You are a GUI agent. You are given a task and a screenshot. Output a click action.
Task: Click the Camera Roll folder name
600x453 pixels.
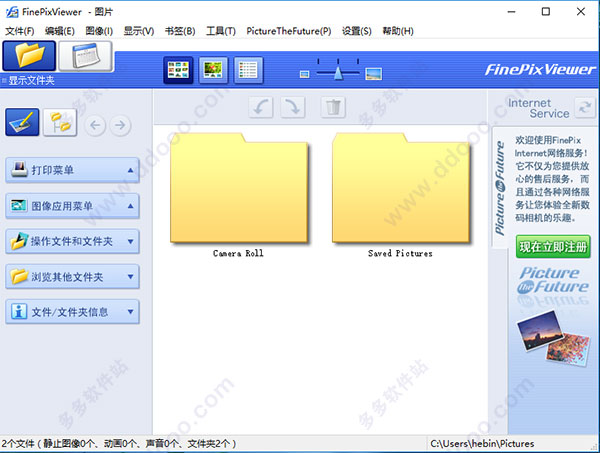tap(238, 253)
